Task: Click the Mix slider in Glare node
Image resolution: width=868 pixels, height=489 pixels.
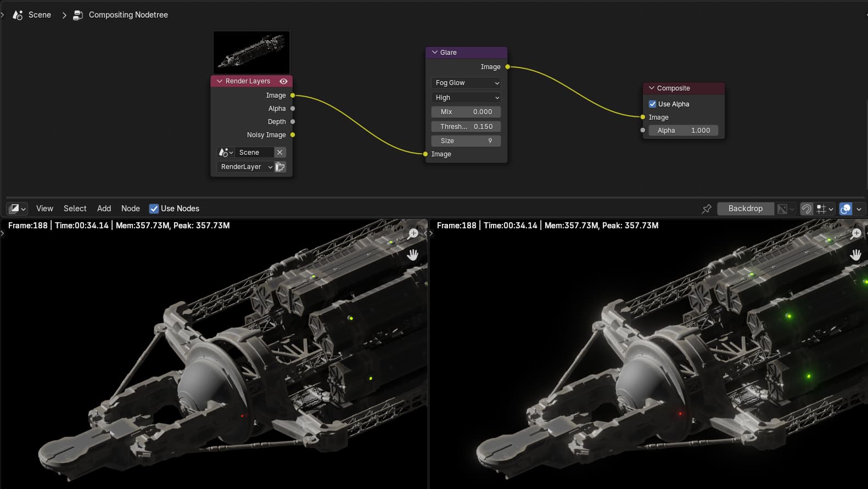Action: pos(466,112)
